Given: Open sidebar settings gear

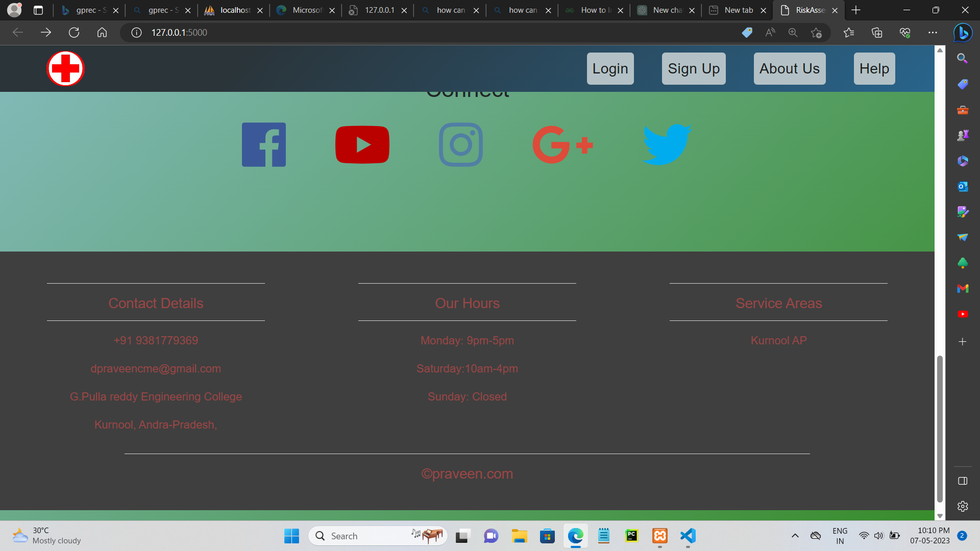Looking at the screenshot, I should [963, 506].
